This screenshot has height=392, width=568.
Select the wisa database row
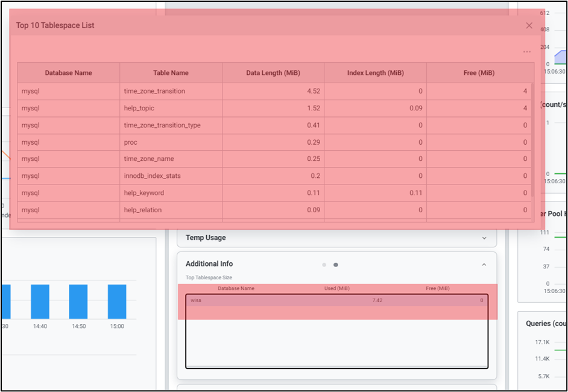click(x=336, y=300)
